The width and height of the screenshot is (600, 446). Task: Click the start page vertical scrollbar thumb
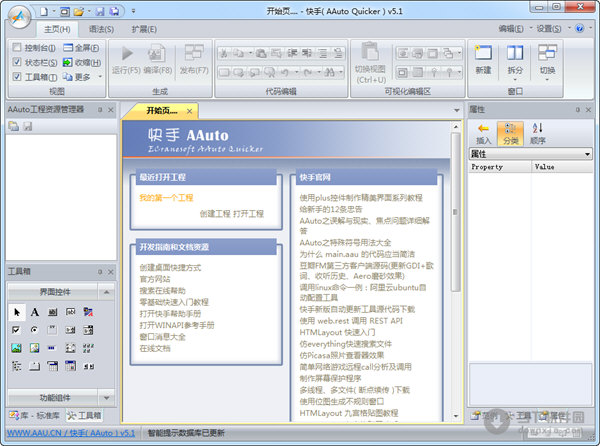[x=455, y=212]
